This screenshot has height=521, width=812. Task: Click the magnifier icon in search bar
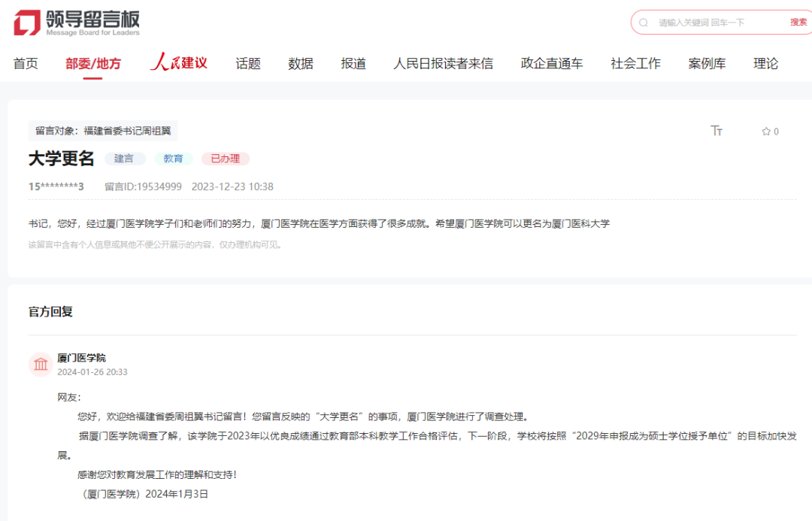pos(644,23)
